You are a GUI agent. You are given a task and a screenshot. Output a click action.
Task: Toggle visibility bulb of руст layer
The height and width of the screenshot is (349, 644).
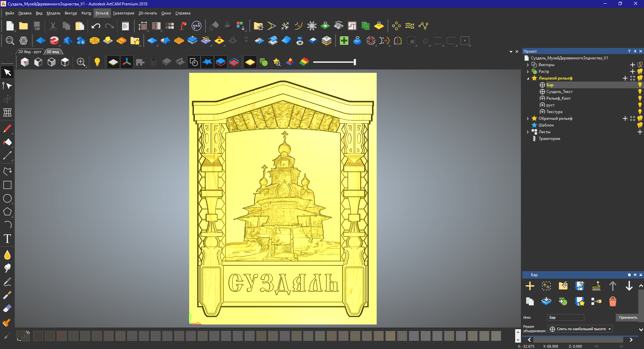(640, 105)
